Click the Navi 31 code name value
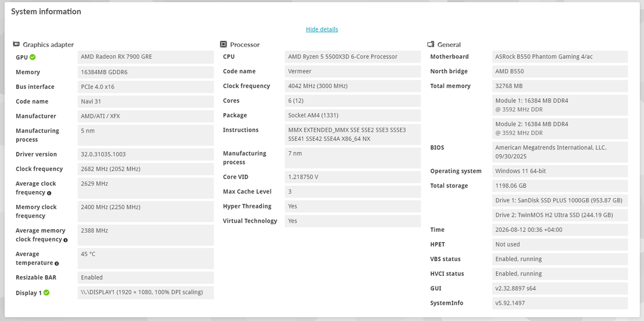Image resolution: width=644 pixels, height=321 pixels. pyautogui.click(x=146, y=102)
